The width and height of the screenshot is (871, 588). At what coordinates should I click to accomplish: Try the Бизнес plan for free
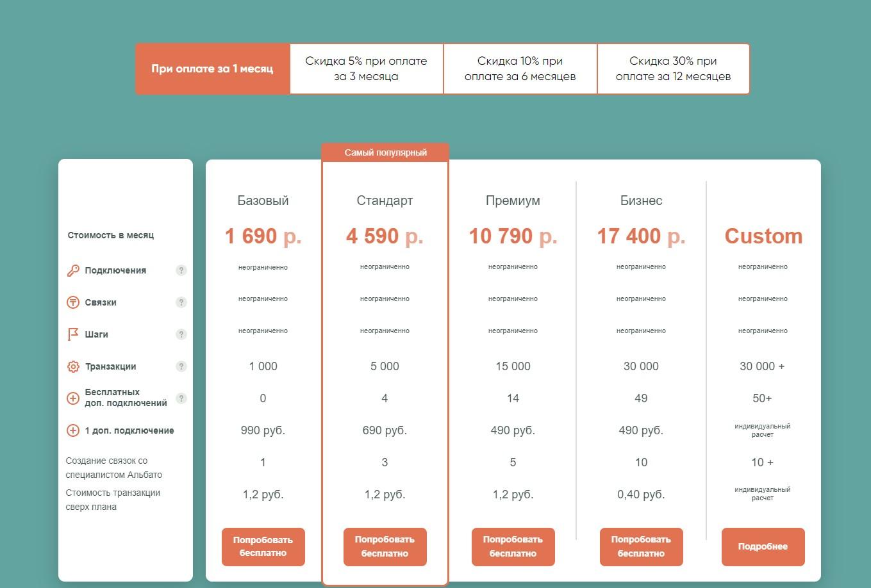point(641,546)
